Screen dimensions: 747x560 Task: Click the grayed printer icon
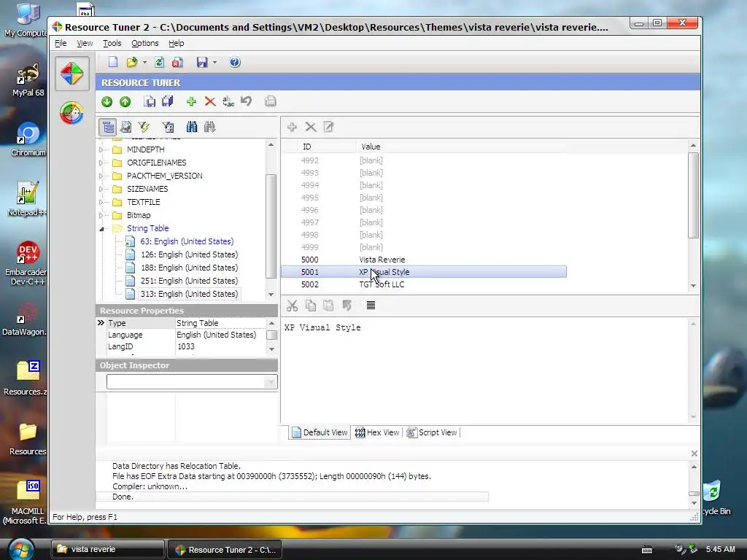270,101
